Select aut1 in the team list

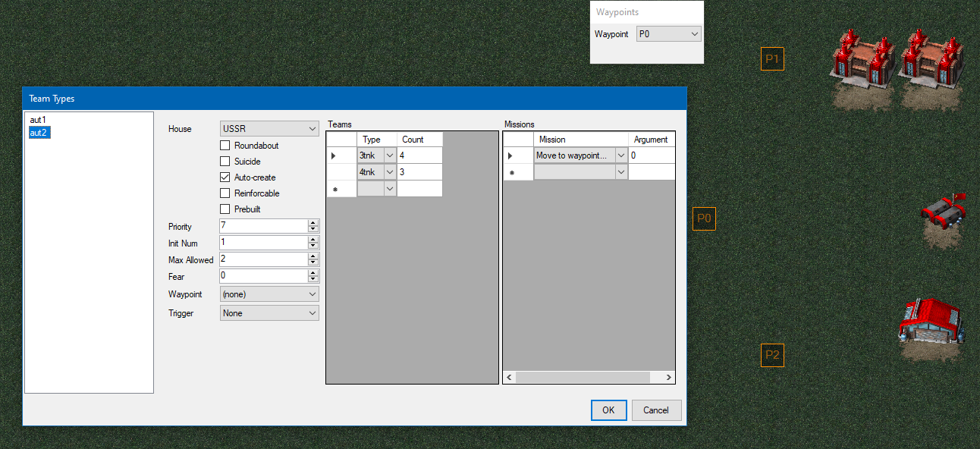coord(38,120)
